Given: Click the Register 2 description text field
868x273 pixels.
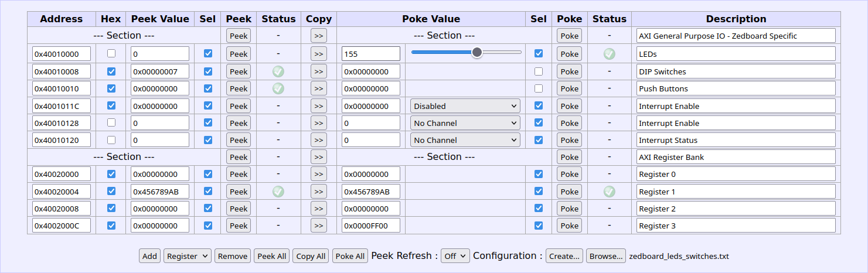Looking at the screenshot, I should pyautogui.click(x=736, y=209).
